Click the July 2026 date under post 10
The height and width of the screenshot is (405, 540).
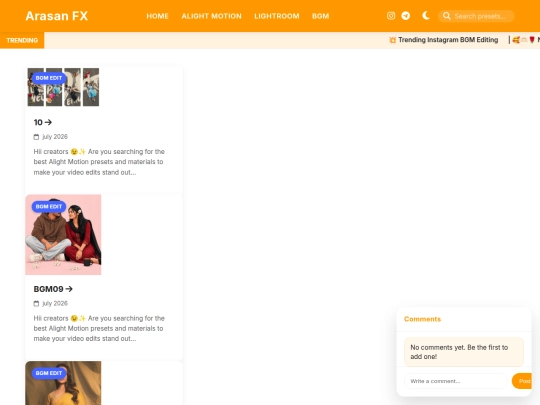click(55, 137)
